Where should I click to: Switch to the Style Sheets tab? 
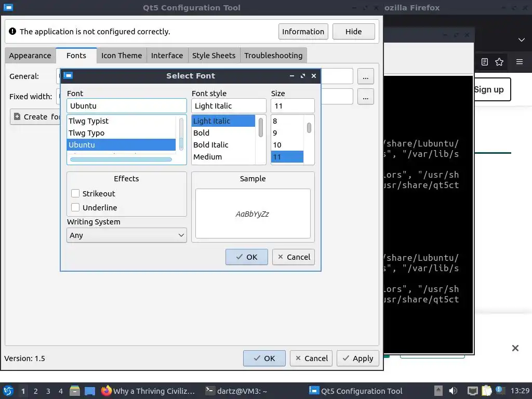click(214, 55)
